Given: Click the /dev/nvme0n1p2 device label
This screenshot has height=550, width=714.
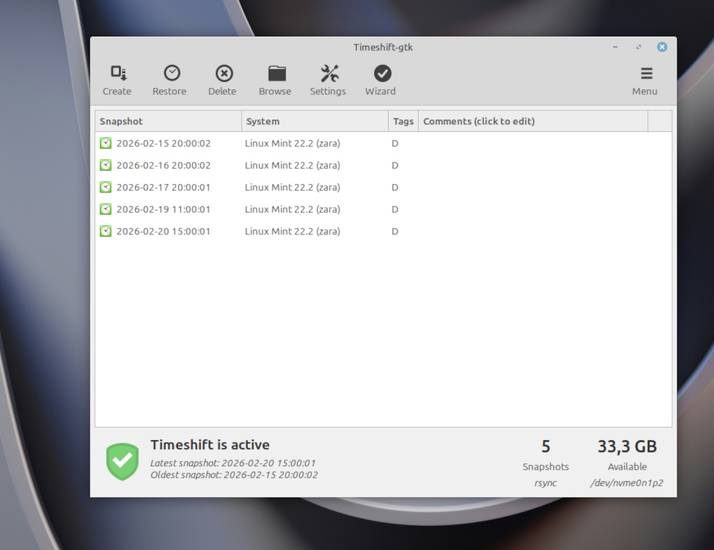Looking at the screenshot, I should [x=627, y=483].
